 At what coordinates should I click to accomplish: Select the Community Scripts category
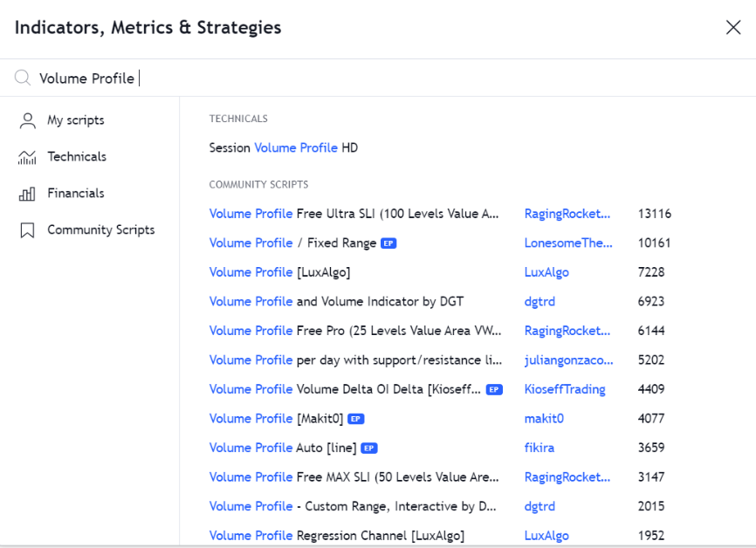[x=100, y=229]
